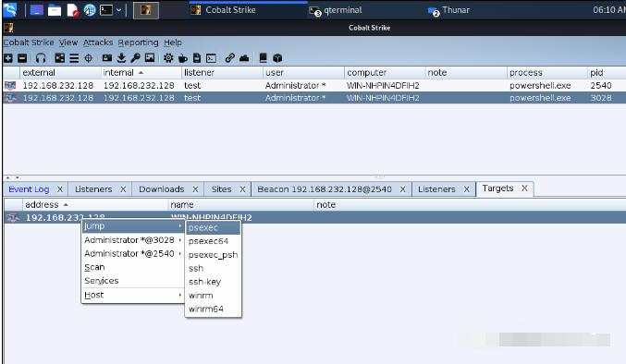The image size is (626, 364).
Task: Expand terminal launcher dropdown arrow
Action: coord(118,10)
